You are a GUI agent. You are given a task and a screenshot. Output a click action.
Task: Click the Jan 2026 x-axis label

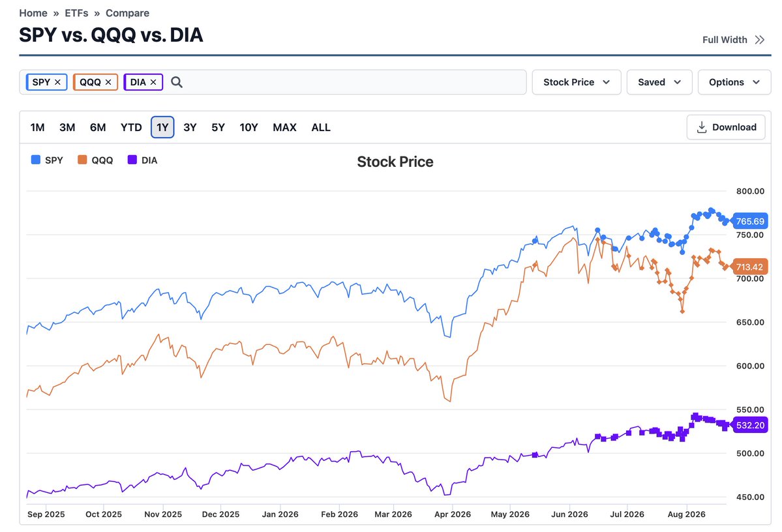tap(280, 514)
